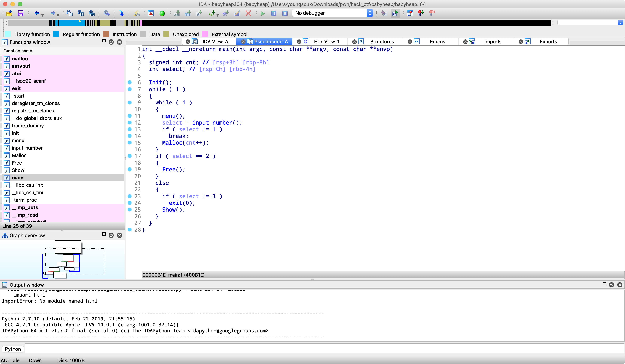
Task: Click the Python console language button
Action: pos(13,349)
